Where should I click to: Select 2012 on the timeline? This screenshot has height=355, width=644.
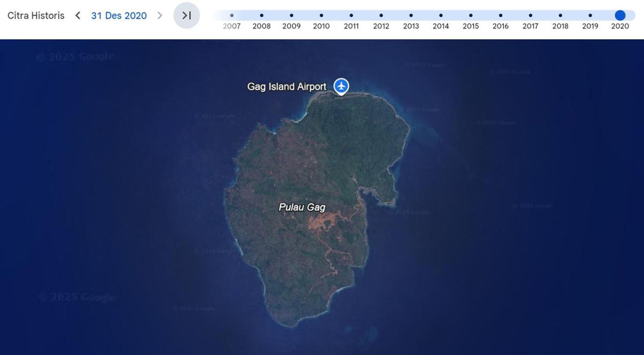click(381, 16)
